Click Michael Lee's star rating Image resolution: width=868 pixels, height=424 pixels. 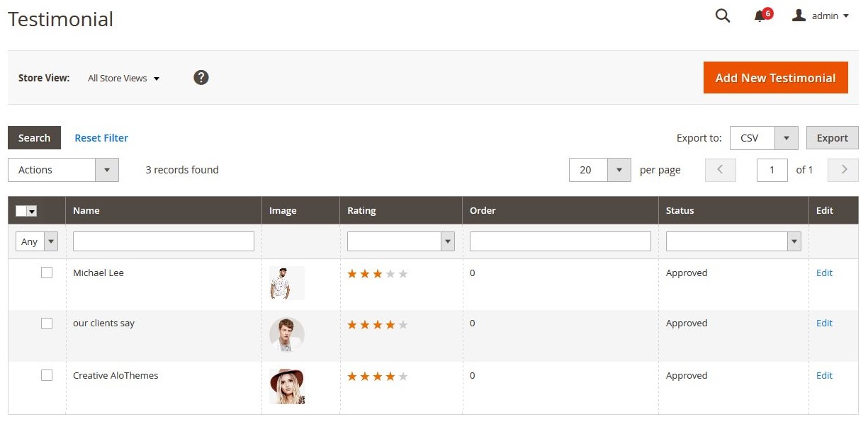tap(377, 274)
